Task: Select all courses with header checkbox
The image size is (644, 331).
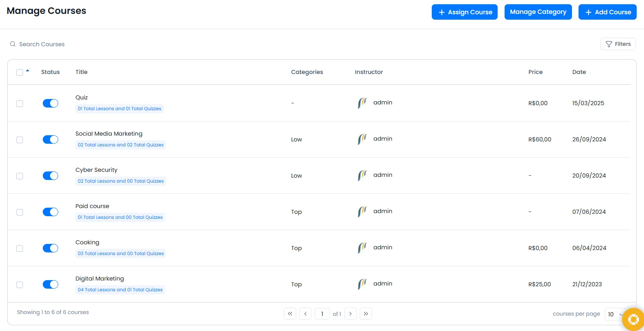Action: (20, 72)
